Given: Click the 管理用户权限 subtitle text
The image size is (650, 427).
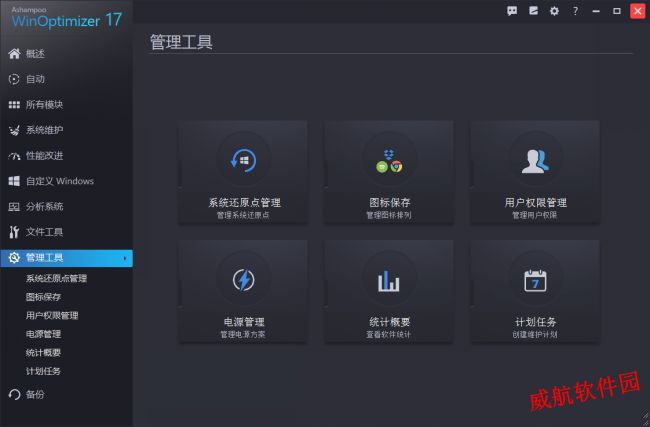Looking at the screenshot, I should [x=535, y=215].
